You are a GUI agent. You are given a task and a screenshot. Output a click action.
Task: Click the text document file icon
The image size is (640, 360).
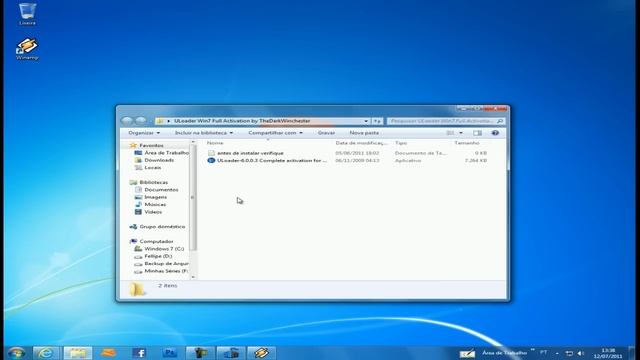click(x=211, y=153)
